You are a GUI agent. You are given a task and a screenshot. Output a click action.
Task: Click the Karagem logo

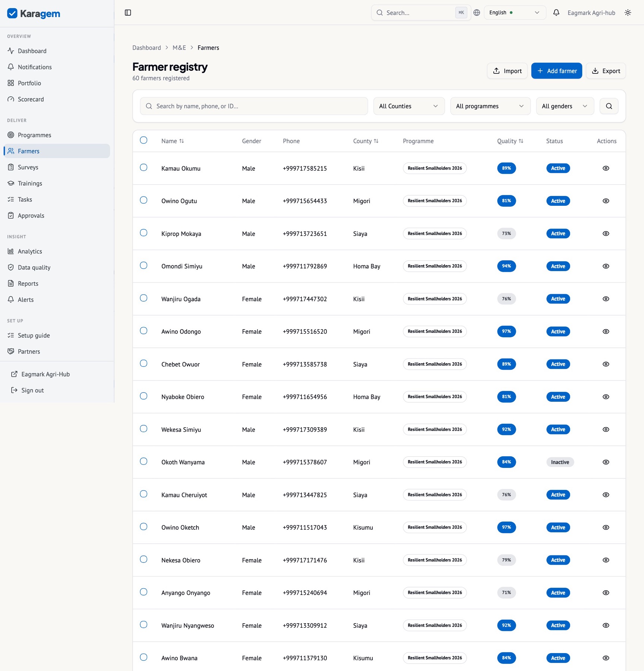pyautogui.click(x=34, y=14)
